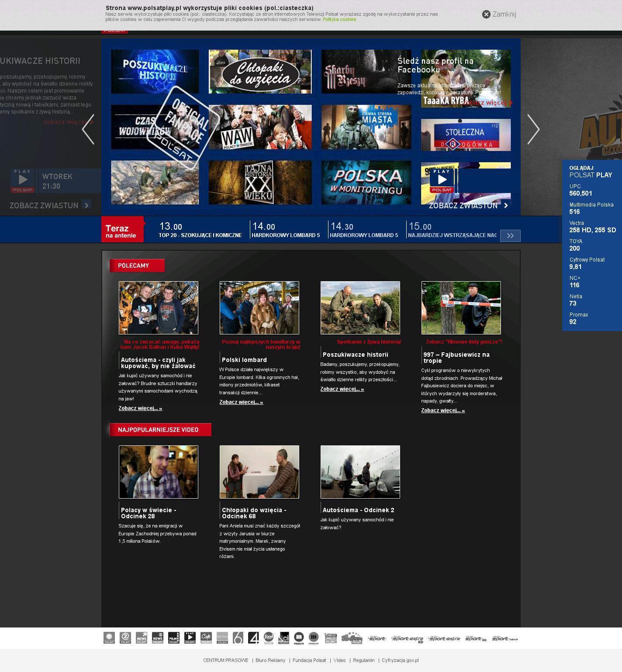Click the Polsat Film channel logo
The height and width of the screenshot is (672, 622).
pos(173,638)
